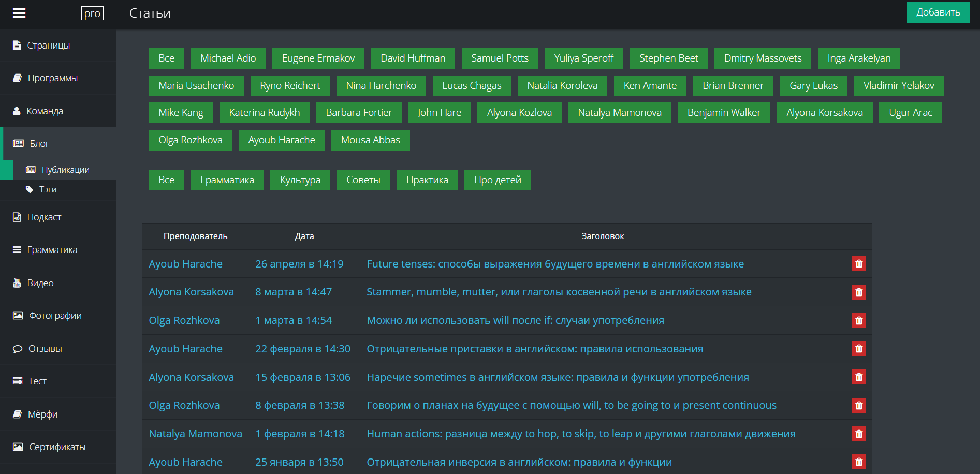Screen dimensions: 980x474
Task: Delete the Отрицательные приставки article
Action: pyautogui.click(x=859, y=349)
